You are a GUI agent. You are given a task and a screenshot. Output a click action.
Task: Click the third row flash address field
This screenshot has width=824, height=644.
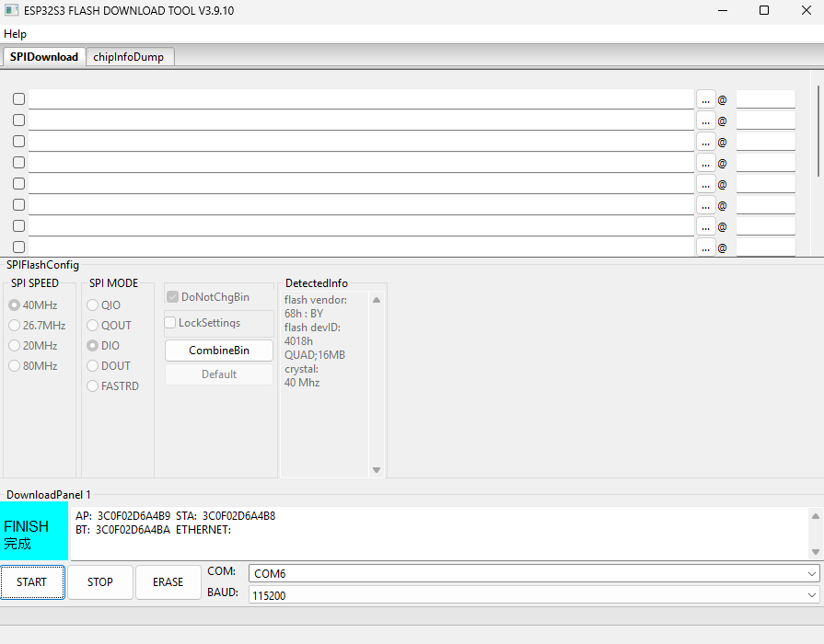pyautogui.click(x=766, y=142)
